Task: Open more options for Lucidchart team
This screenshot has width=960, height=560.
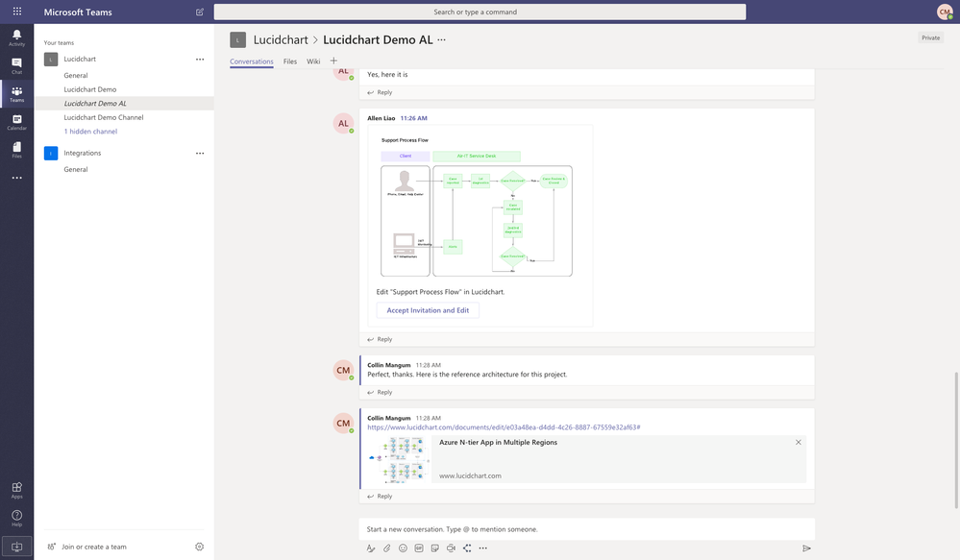Action: click(200, 60)
